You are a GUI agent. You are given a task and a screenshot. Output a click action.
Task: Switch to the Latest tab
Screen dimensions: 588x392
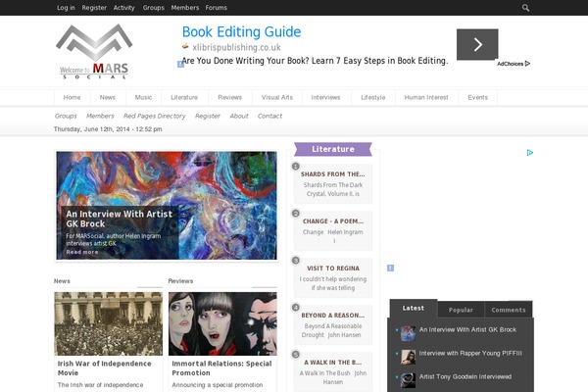pyautogui.click(x=414, y=309)
